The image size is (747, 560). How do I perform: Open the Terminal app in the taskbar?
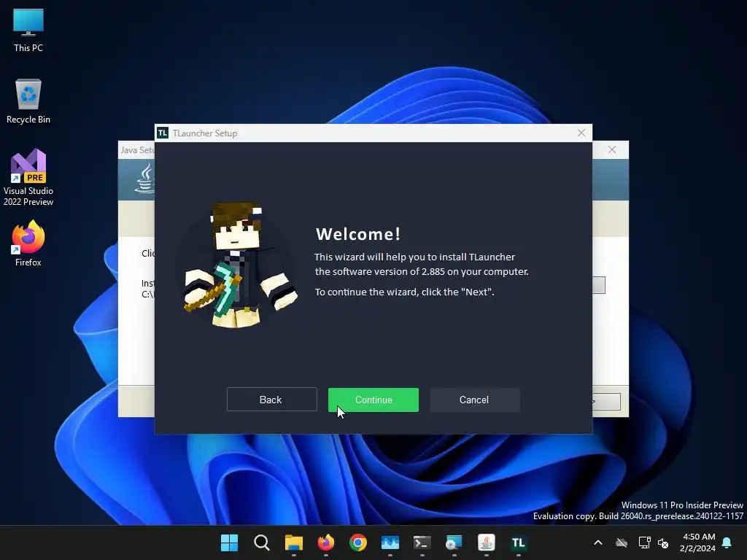(422, 542)
